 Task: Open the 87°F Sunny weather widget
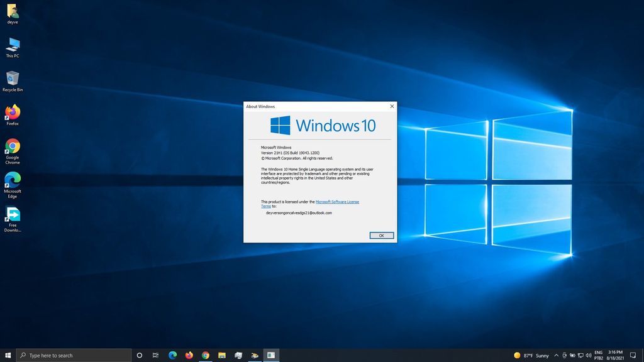click(x=531, y=356)
